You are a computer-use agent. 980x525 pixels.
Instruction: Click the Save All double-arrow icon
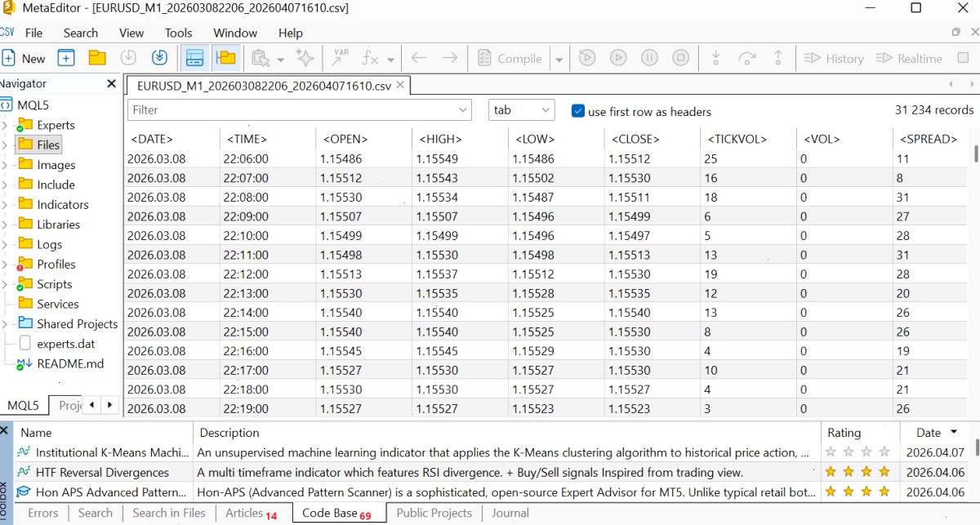point(159,58)
